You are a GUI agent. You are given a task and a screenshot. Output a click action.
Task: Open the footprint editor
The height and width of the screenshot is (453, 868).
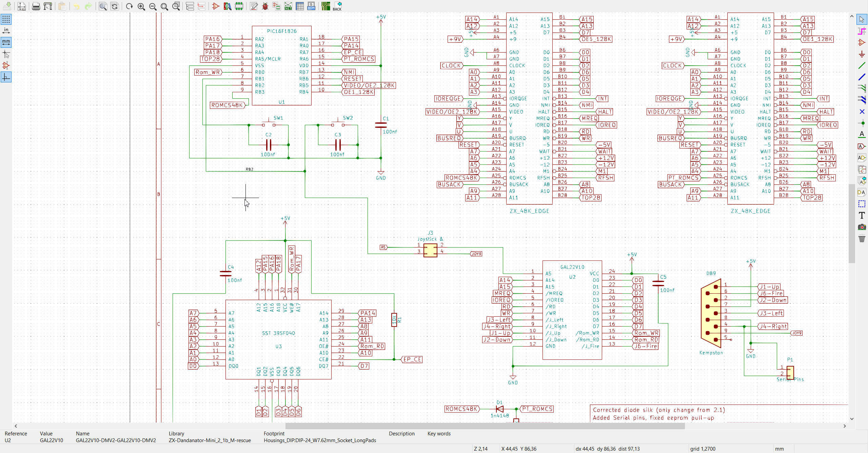pyautogui.click(x=239, y=6)
